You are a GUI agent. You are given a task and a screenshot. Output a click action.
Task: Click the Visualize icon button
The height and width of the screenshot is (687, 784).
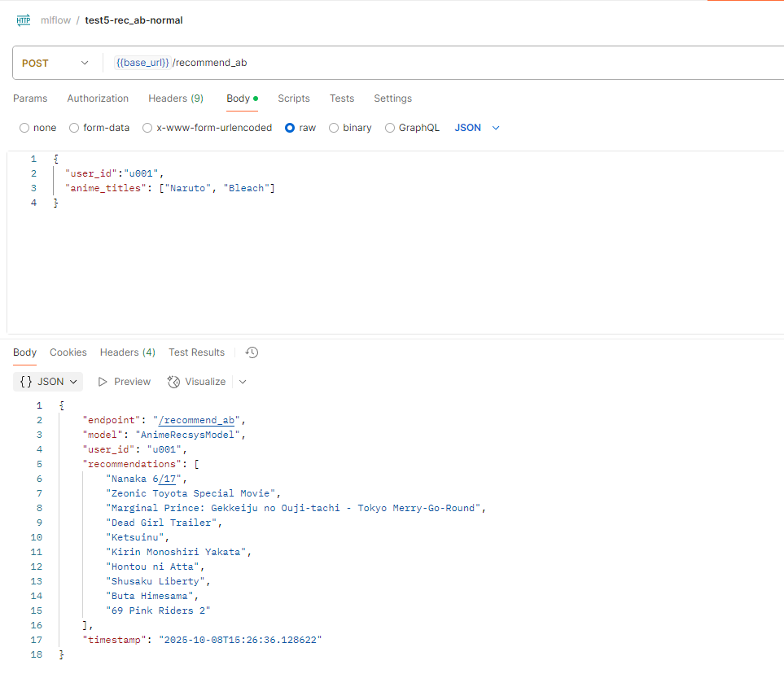point(173,382)
